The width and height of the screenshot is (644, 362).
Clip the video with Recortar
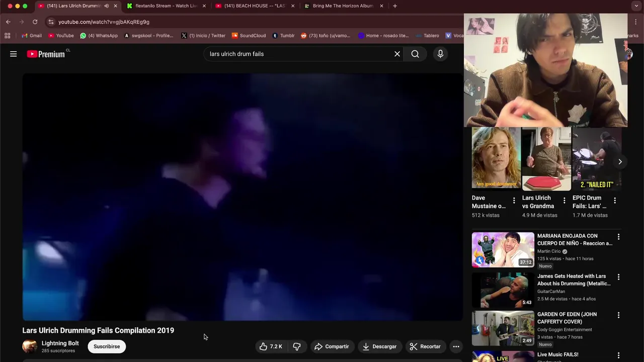(425, 346)
